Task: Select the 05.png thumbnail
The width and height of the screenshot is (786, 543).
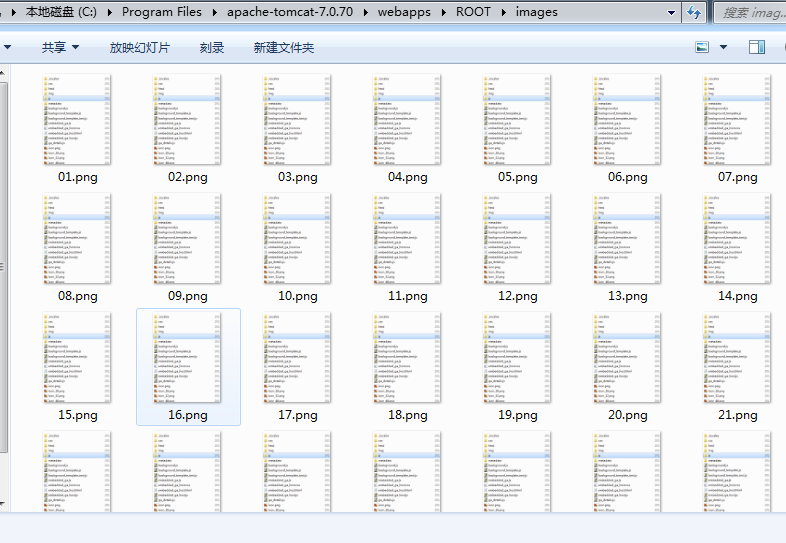Action: (x=517, y=119)
